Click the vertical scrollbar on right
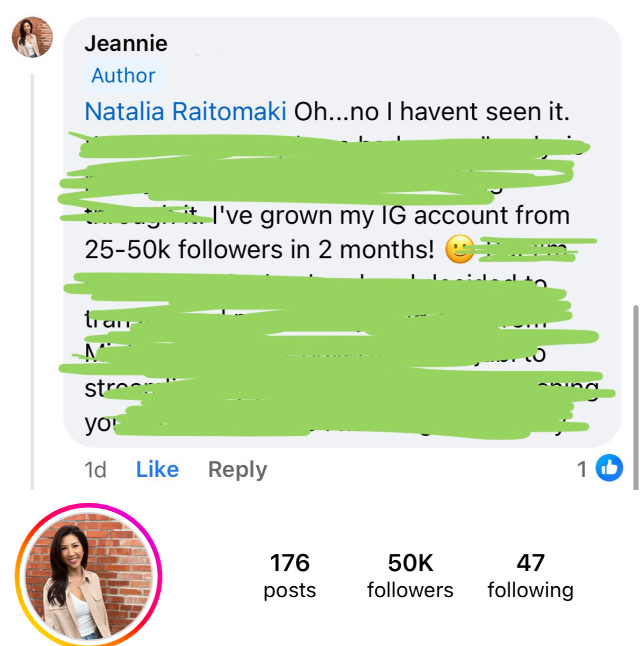 point(636,397)
